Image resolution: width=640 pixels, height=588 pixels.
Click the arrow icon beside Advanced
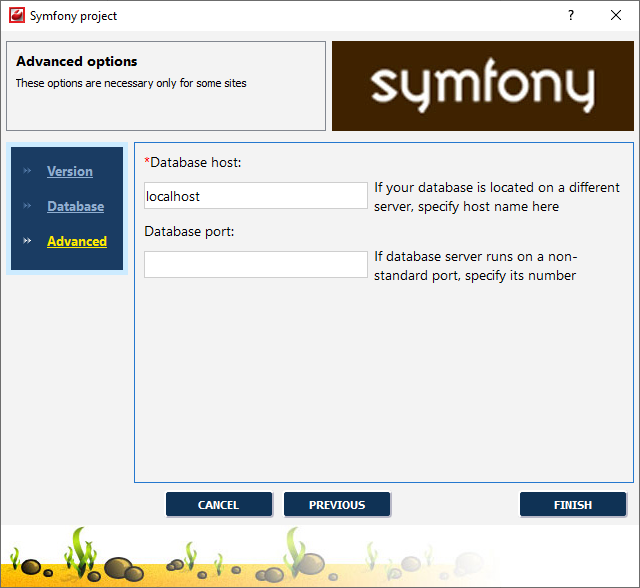pyautogui.click(x=27, y=241)
